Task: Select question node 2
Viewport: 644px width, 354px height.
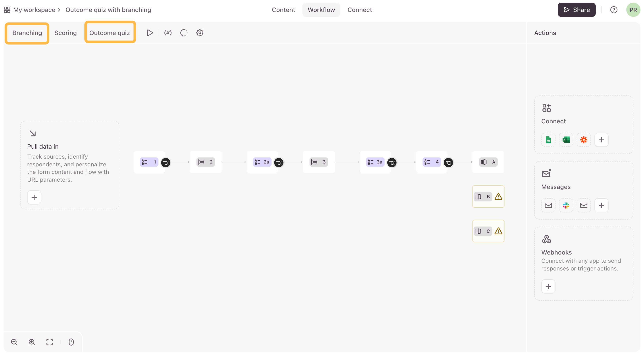Action: pos(206,162)
